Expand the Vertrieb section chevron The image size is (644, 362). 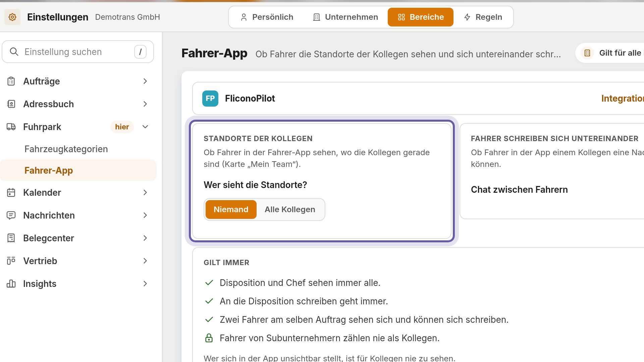145,261
